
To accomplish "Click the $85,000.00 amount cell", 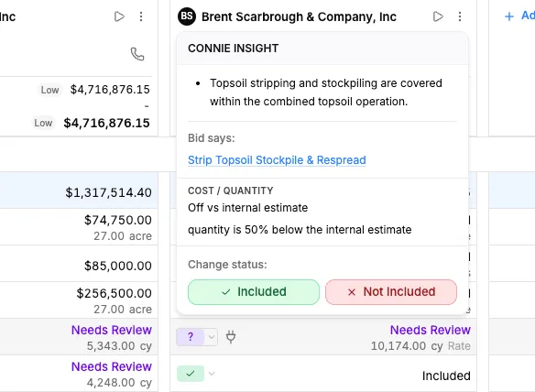I will pyautogui.click(x=118, y=266).
